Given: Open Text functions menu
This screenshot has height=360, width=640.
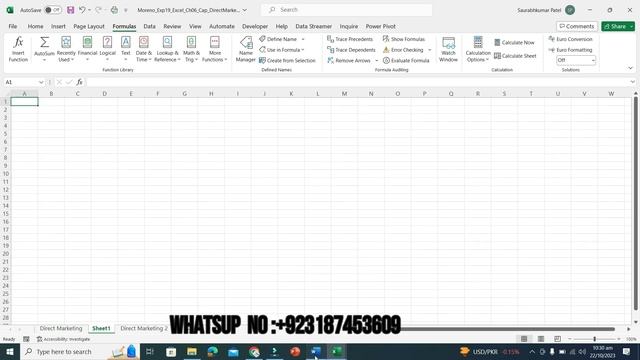Looking at the screenshot, I should tap(126, 49).
